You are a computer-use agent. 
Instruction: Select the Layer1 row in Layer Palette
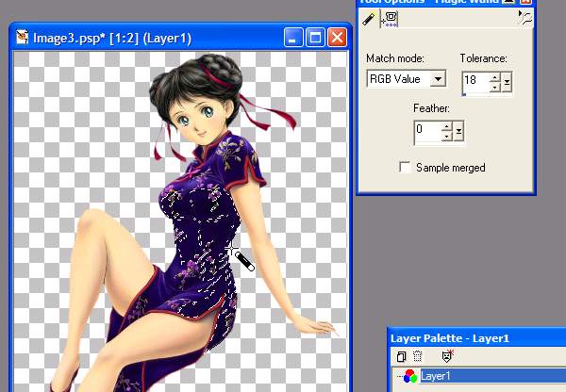[x=492, y=376]
